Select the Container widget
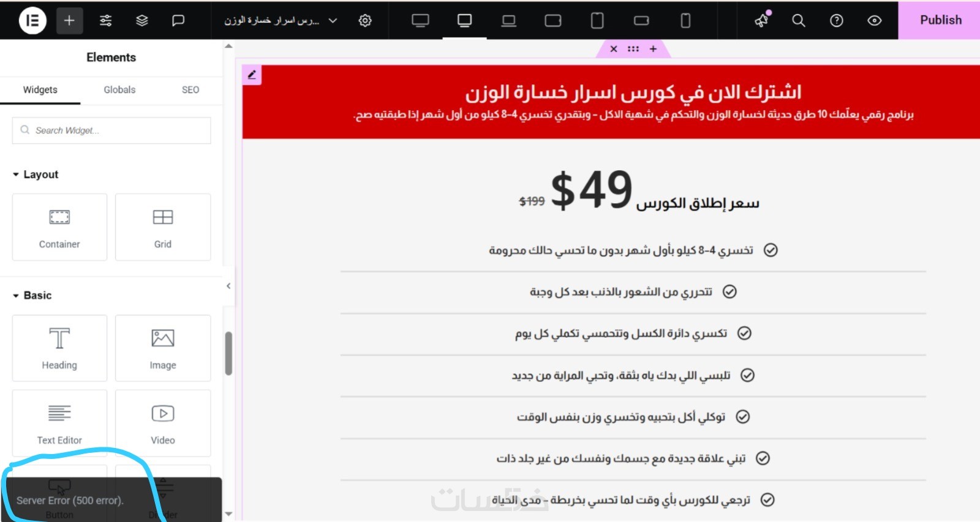 pos(59,227)
